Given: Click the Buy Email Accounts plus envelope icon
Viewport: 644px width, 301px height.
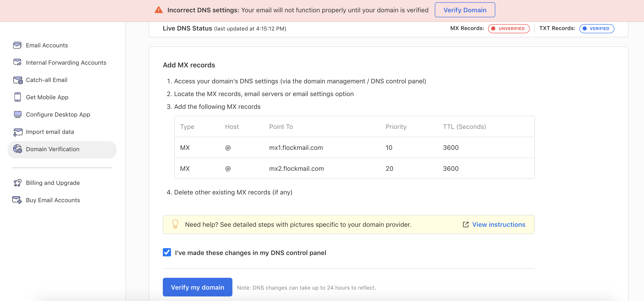Looking at the screenshot, I should (17, 200).
